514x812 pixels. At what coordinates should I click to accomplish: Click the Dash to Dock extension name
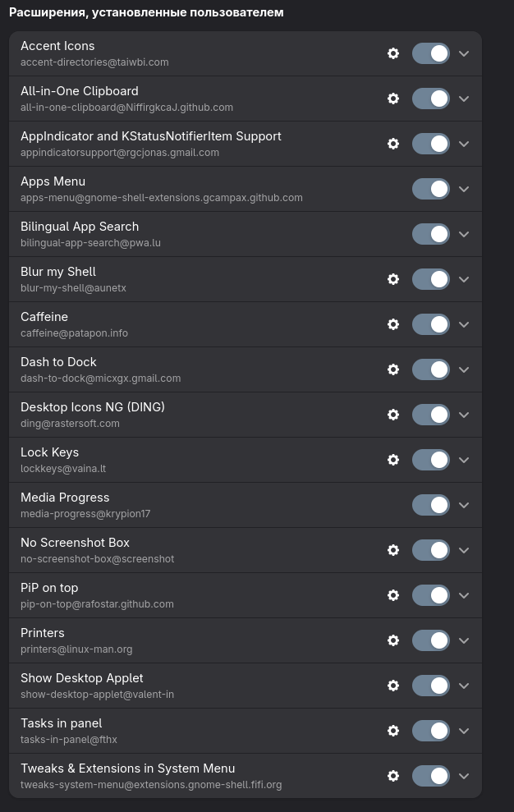coord(58,362)
